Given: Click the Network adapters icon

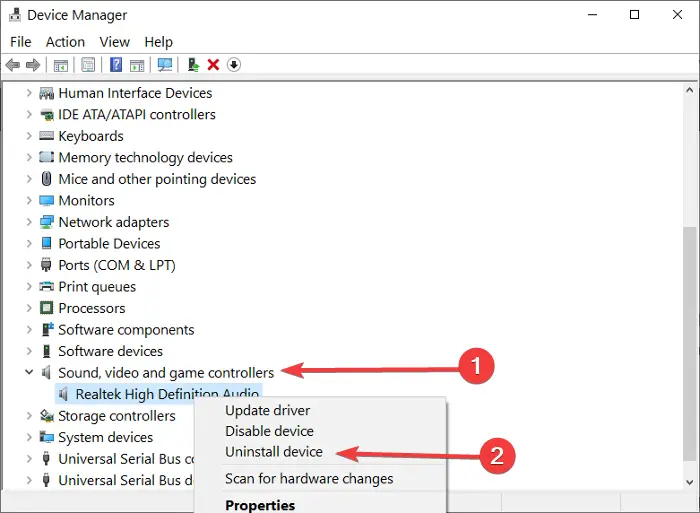Looking at the screenshot, I should [x=46, y=222].
